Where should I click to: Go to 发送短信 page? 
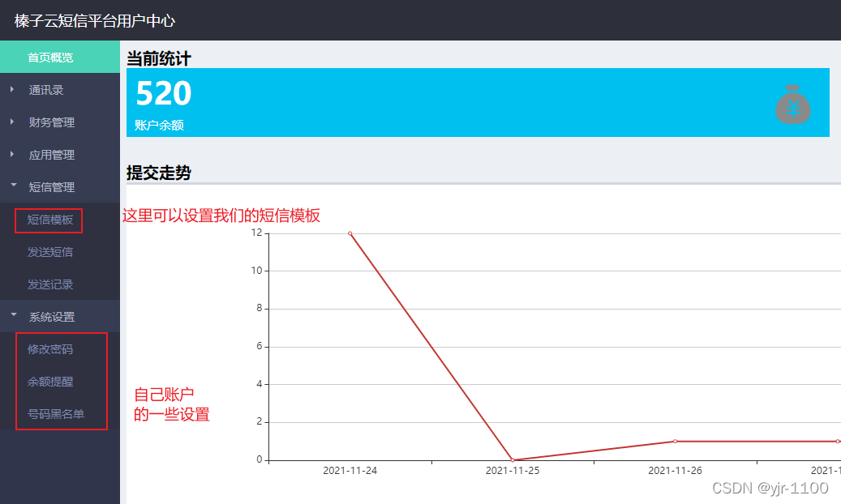(x=50, y=252)
